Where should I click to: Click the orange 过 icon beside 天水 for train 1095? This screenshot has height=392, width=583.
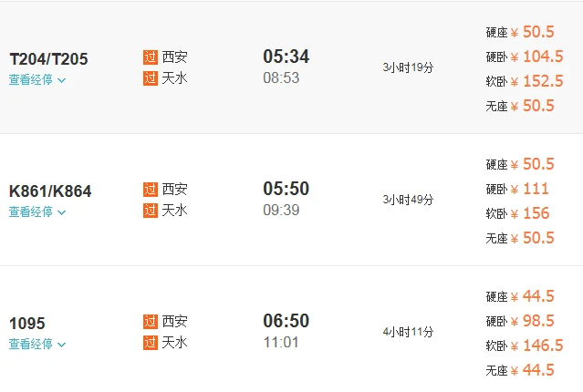(x=151, y=343)
